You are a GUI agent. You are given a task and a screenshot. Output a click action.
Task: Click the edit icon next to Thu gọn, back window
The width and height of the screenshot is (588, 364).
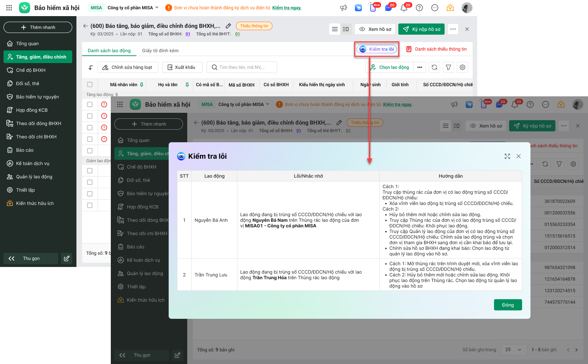point(67,259)
